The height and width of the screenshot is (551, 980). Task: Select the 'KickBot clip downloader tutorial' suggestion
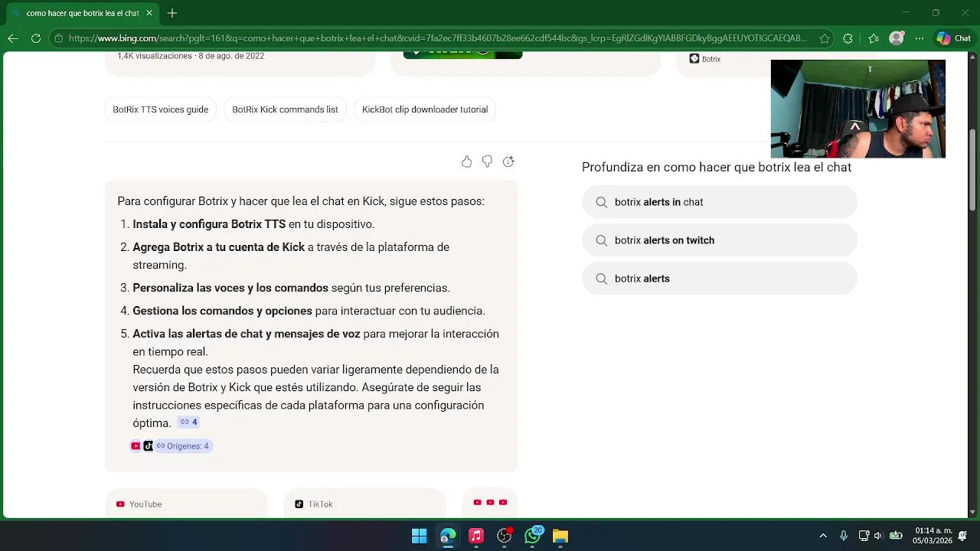(x=425, y=109)
